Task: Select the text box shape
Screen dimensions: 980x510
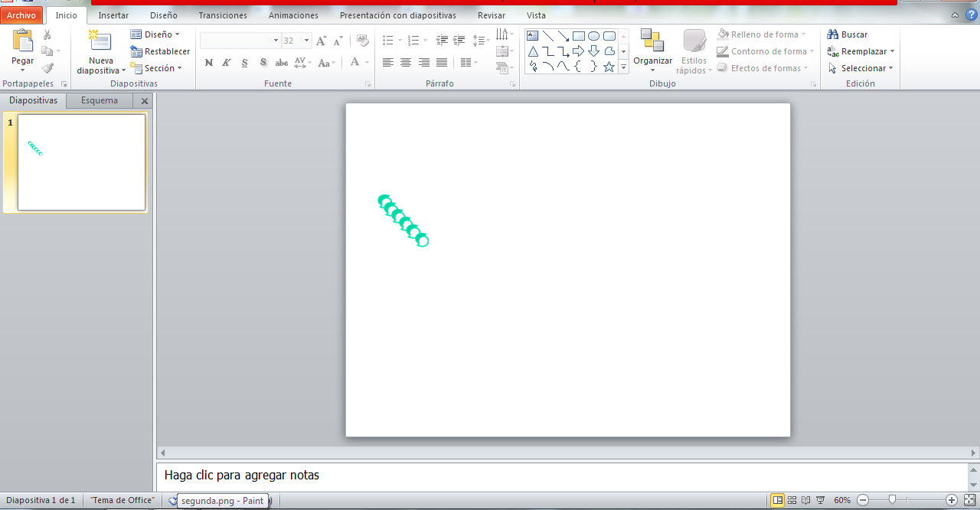Action: point(532,36)
